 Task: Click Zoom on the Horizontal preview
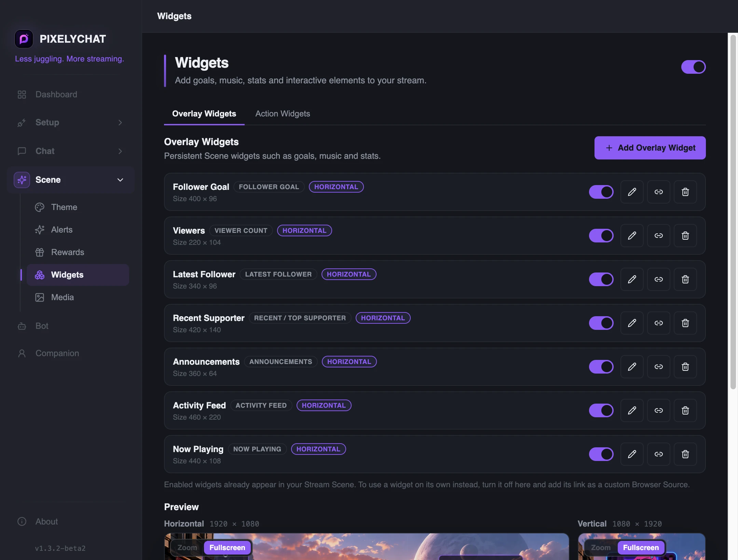pyautogui.click(x=187, y=548)
